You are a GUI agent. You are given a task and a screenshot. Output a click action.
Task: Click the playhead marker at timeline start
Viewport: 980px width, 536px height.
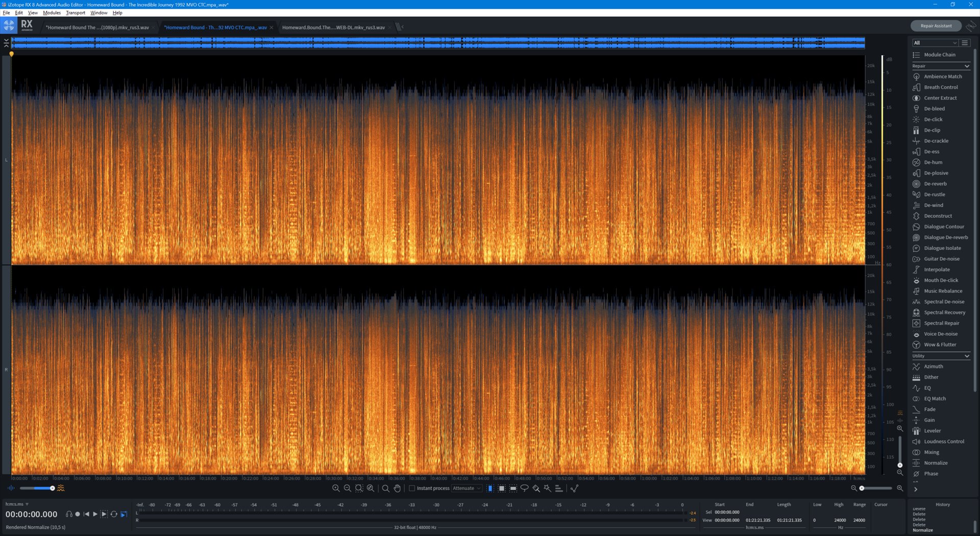tap(11, 54)
